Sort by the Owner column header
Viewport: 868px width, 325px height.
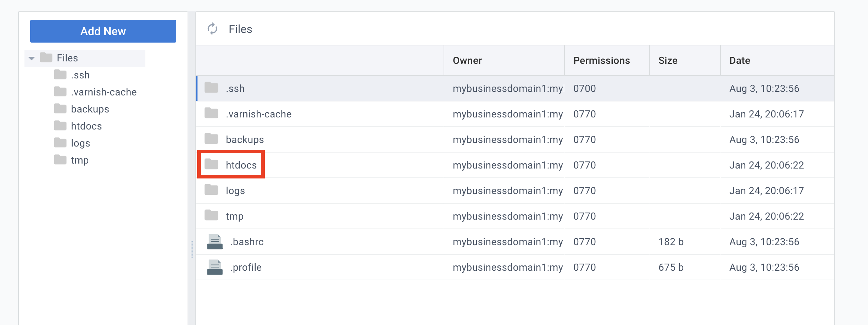tap(467, 61)
